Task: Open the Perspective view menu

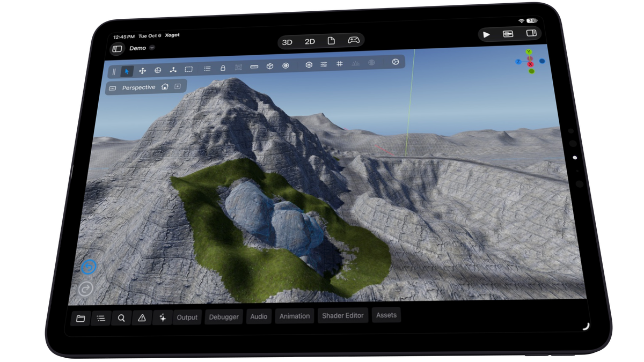Action: [x=138, y=87]
